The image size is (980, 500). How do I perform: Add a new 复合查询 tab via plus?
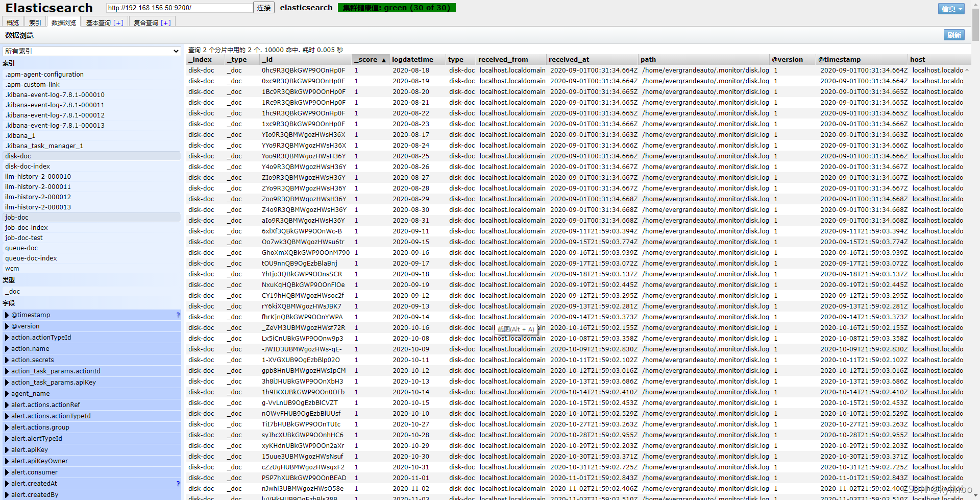pyautogui.click(x=166, y=22)
